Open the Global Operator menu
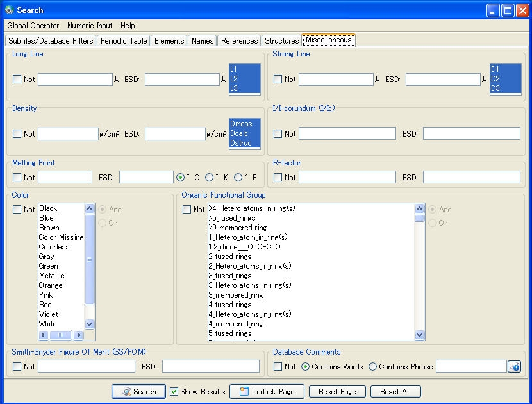This screenshot has width=532, height=404. (x=33, y=26)
